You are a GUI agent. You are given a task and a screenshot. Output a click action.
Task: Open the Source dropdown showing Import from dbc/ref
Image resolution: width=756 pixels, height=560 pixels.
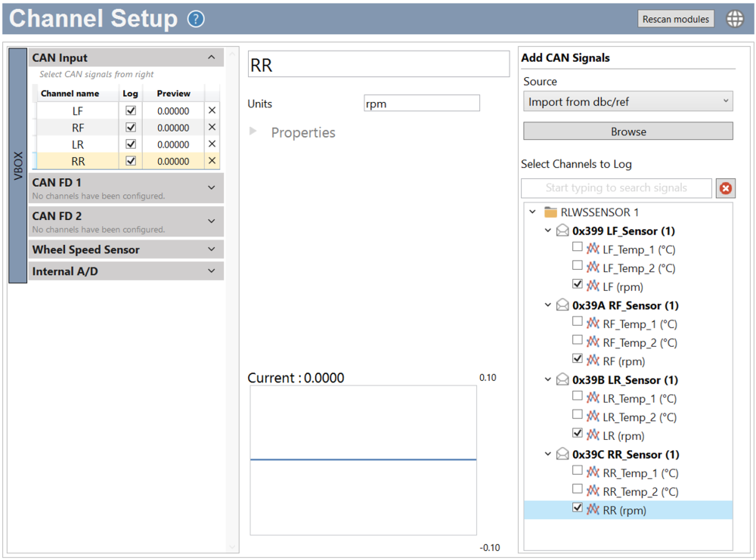627,101
